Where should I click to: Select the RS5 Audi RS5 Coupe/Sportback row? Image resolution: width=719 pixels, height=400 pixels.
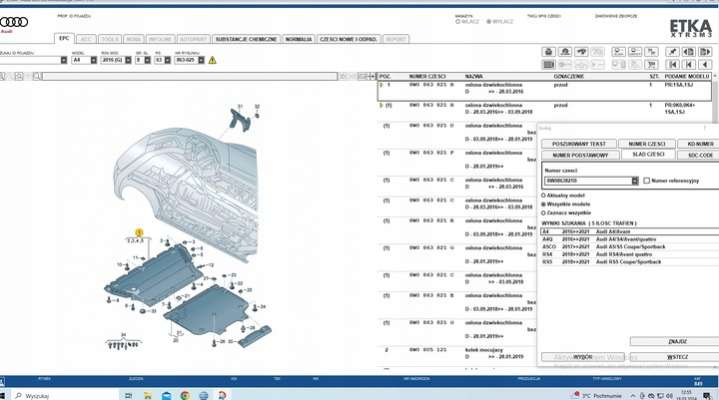click(630, 262)
